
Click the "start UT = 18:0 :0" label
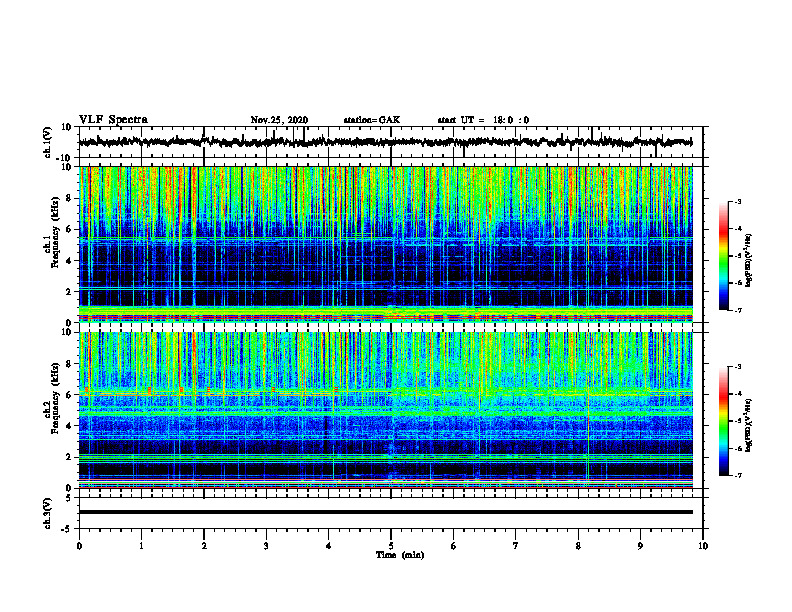tap(483, 120)
